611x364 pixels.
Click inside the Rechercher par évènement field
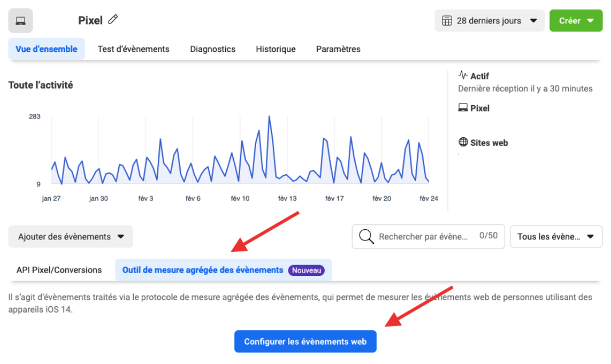tap(423, 236)
